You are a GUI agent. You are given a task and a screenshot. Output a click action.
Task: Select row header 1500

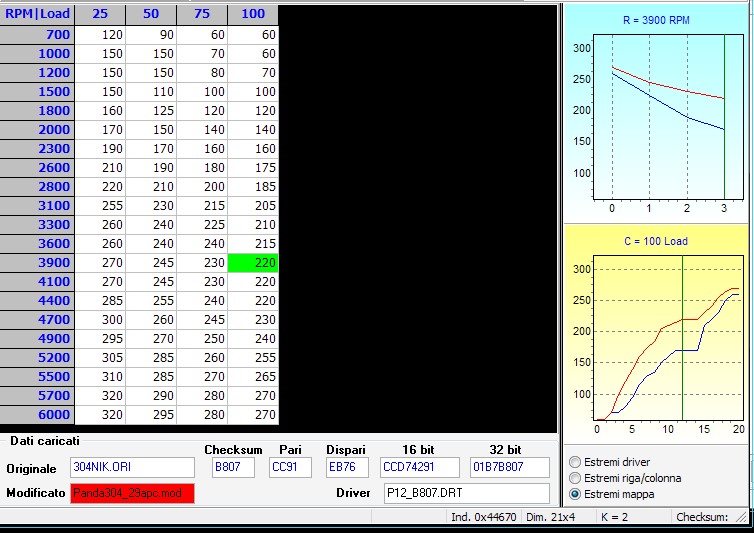coord(37,92)
